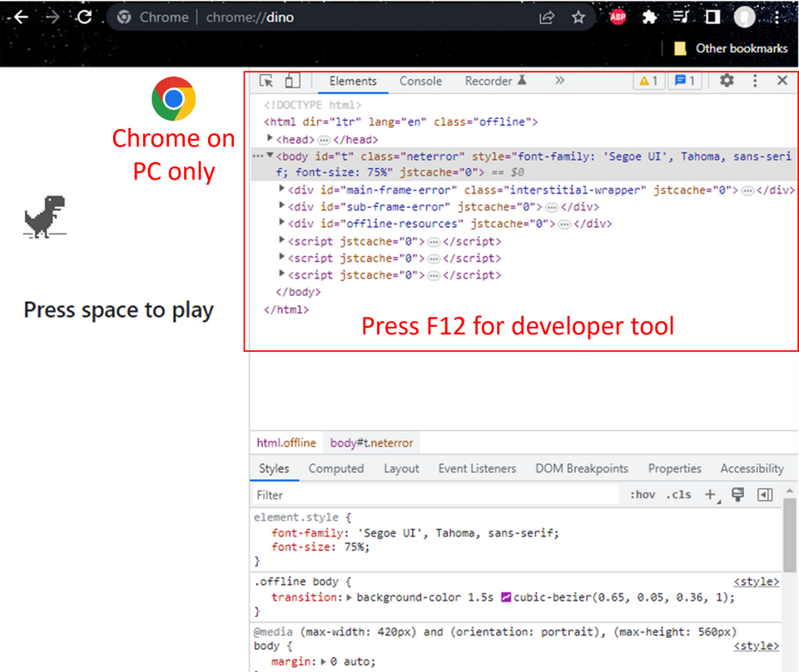Toggle device toolbar emulation icon

(x=292, y=81)
